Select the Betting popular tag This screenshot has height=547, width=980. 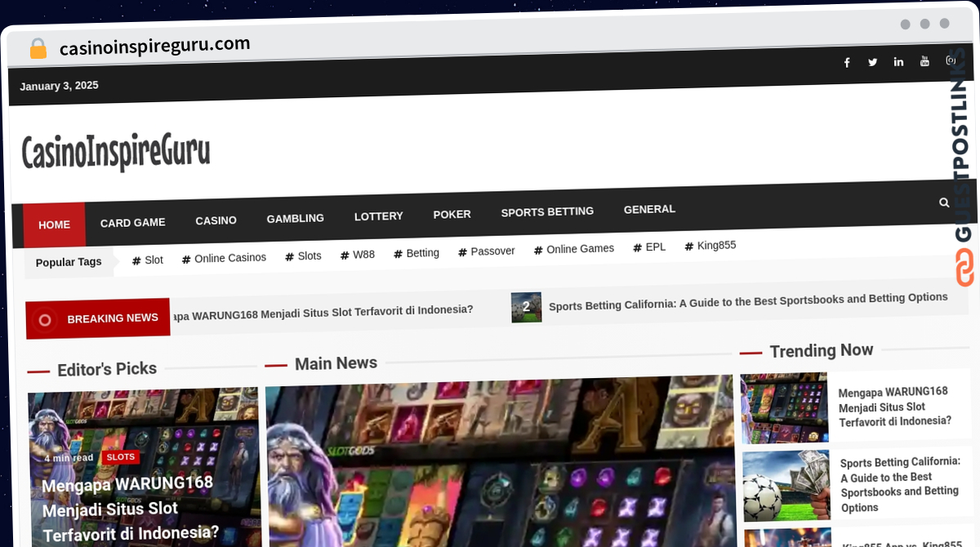coord(416,253)
